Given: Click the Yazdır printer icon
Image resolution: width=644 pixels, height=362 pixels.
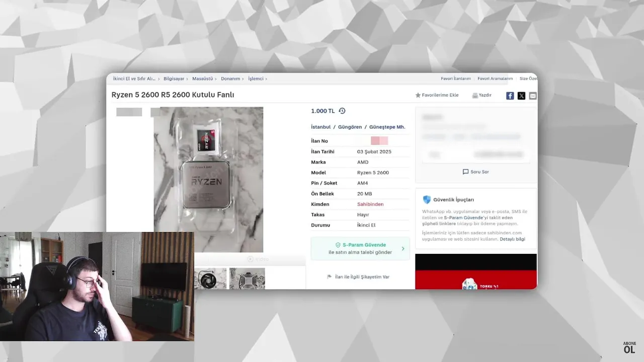Looking at the screenshot, I should point(475,95).
